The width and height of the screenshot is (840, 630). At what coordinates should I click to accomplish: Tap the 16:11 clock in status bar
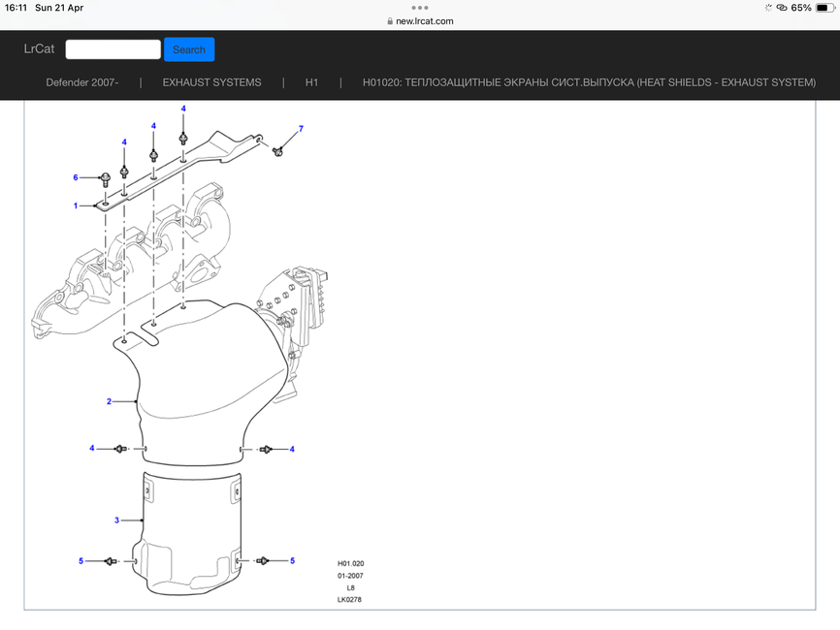(x=16, y=8)
